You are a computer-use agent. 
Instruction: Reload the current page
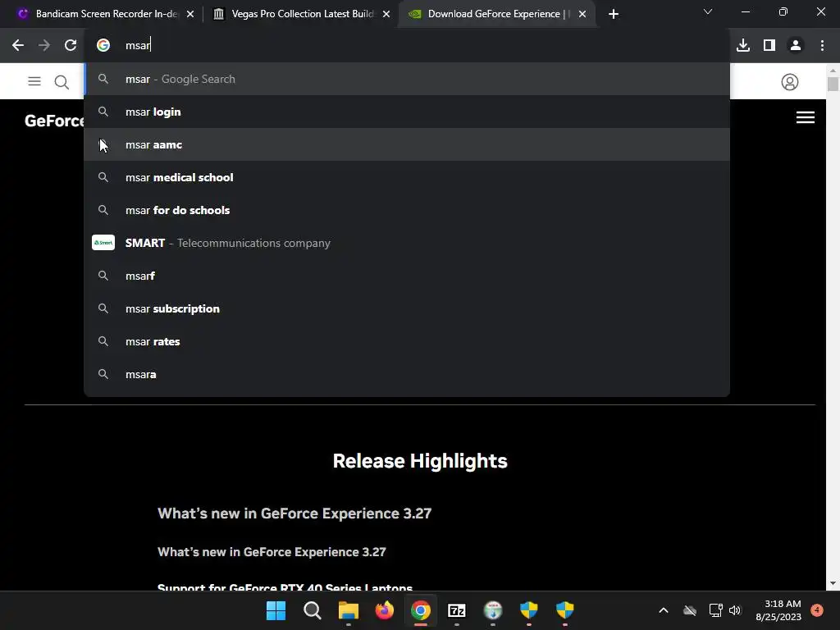click(71, 46)
